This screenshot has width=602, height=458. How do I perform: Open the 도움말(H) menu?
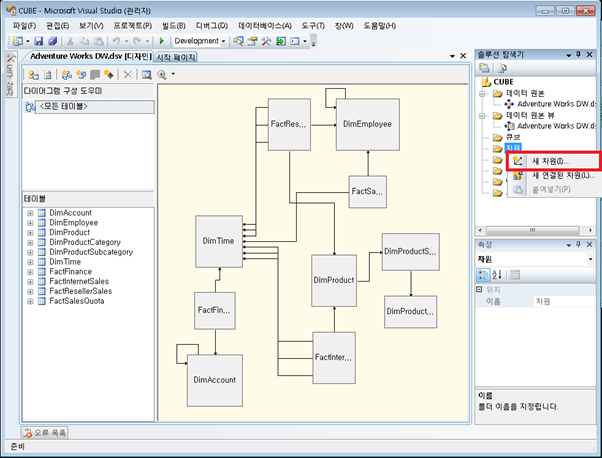pyautogui.click(x=380, y=26)
